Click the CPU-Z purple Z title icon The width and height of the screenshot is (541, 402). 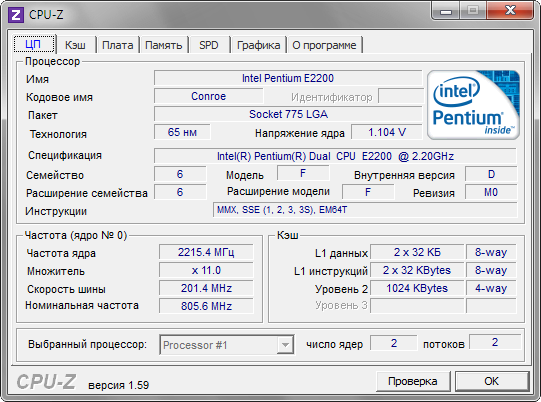[16, 15]
